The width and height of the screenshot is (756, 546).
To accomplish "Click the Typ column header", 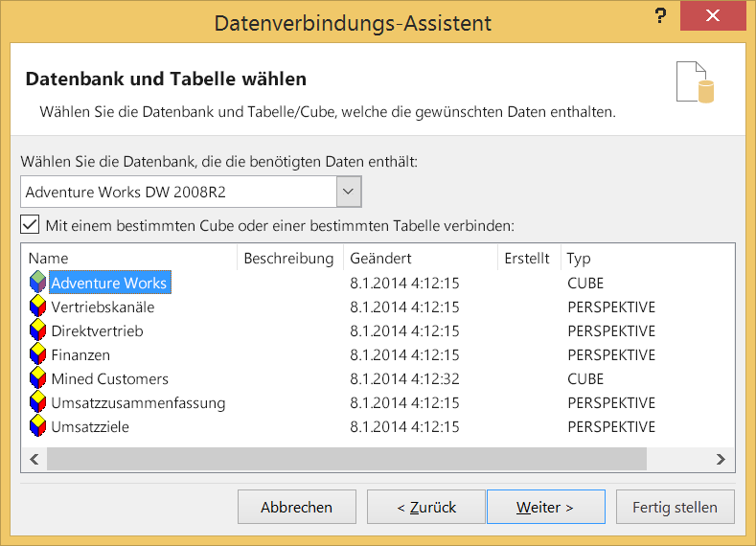I will pos(579,259).
